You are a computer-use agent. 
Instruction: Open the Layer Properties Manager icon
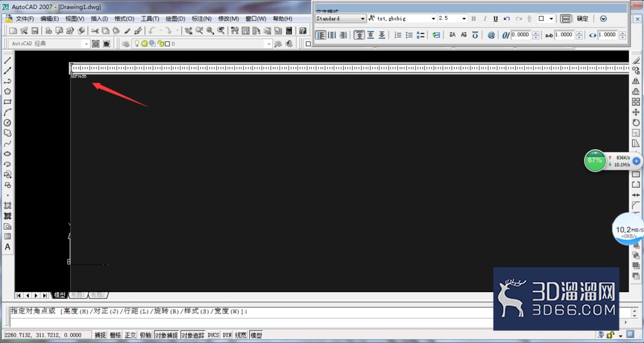click(126, 44)
